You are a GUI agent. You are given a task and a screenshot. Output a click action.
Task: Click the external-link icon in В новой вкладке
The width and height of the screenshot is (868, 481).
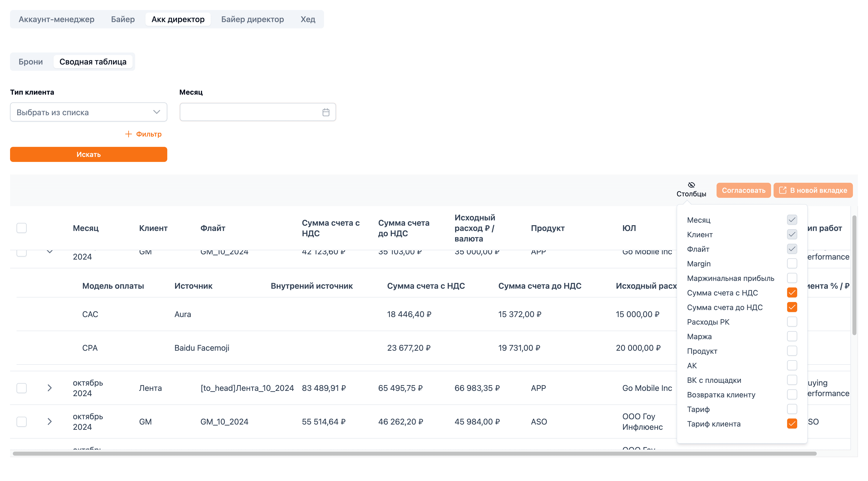pyautogui.click(x=783, y=190)
